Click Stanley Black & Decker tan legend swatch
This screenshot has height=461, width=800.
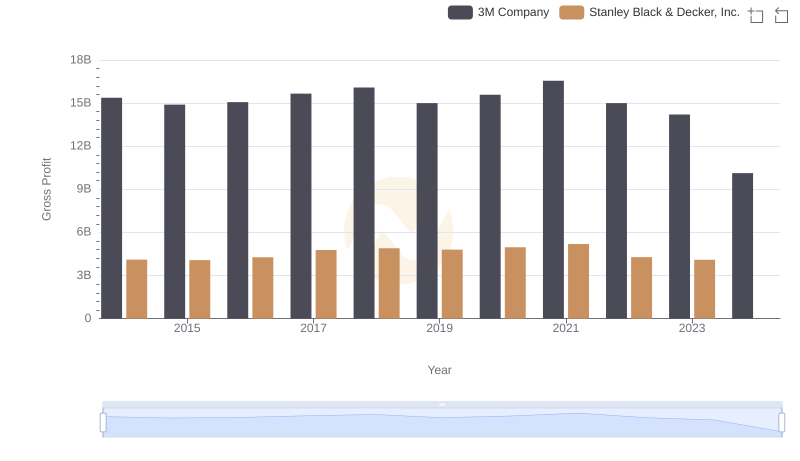tap(571, 12)
